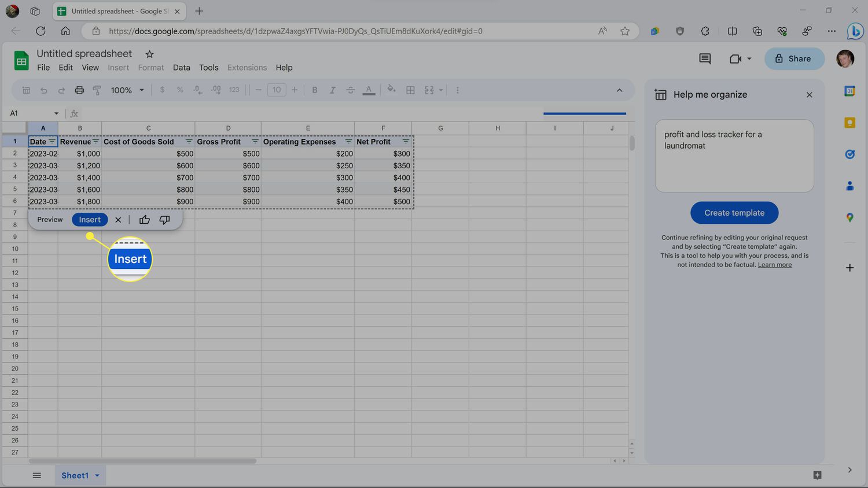Open the Net Profit column filter

pos(406,142)
